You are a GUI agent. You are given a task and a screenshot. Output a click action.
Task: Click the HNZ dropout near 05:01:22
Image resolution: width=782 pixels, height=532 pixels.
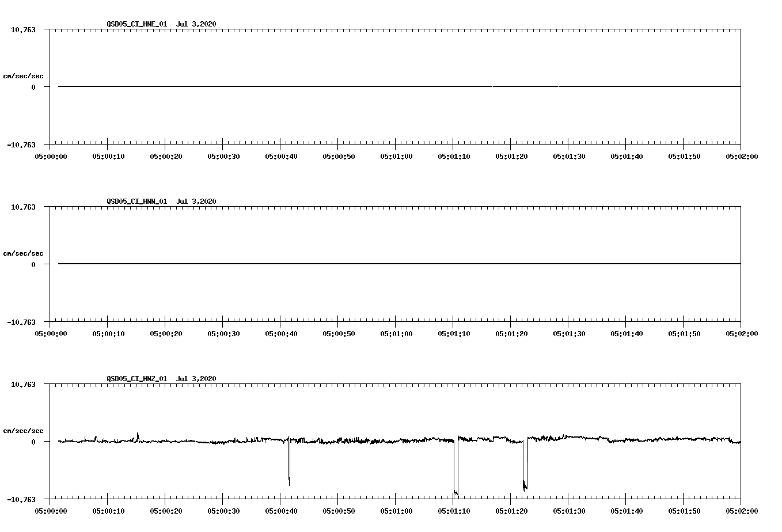click(525, 464)
